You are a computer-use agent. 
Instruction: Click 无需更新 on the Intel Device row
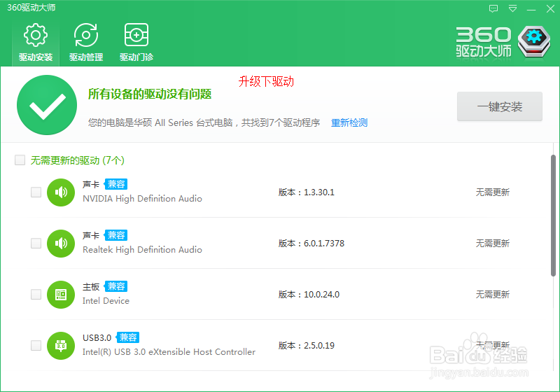click(x=493, y=295)
